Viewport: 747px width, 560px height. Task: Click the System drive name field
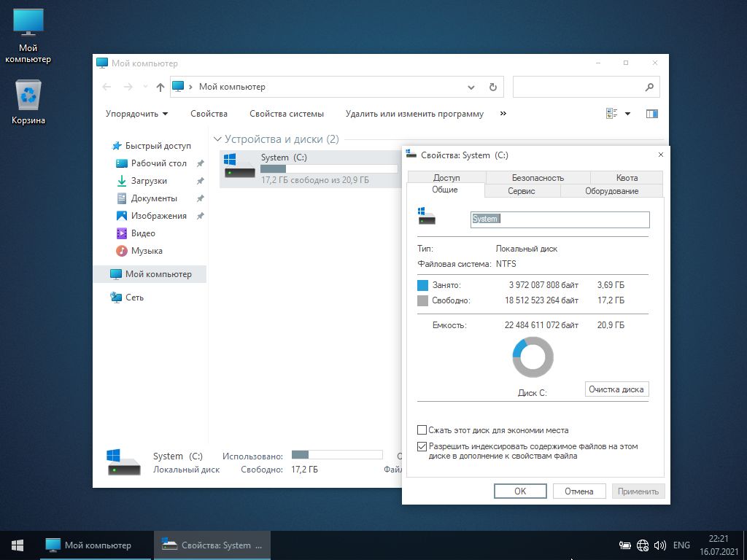(560, 219)
